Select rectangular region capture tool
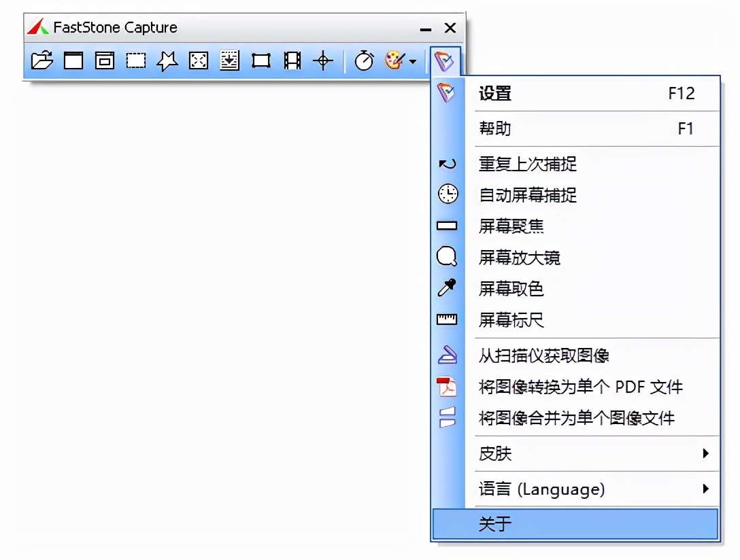 coord(136,60)
